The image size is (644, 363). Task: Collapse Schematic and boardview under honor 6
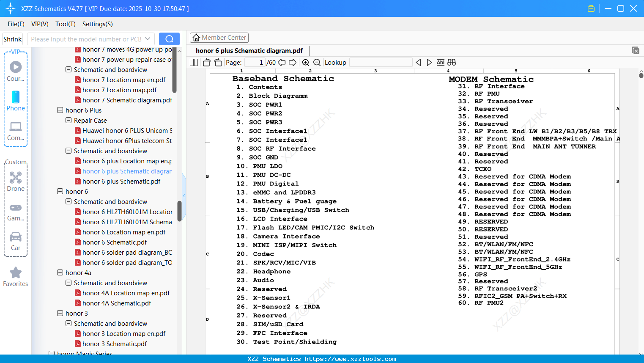pos(69,201)
